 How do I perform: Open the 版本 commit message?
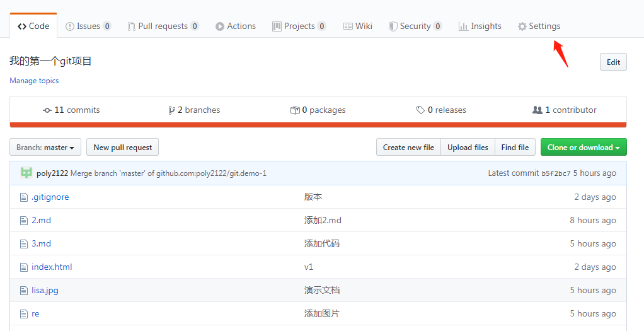coord(313,197)
